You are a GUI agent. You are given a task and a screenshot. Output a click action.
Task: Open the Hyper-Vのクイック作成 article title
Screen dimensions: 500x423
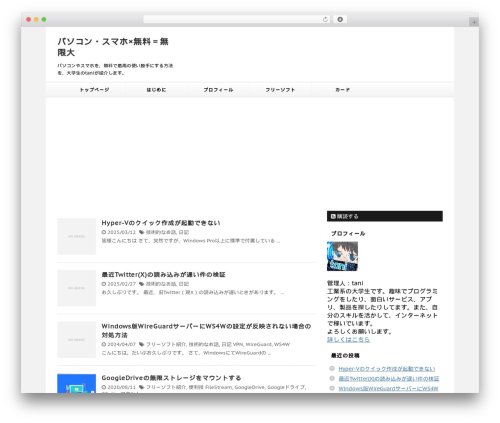point(161,223)
